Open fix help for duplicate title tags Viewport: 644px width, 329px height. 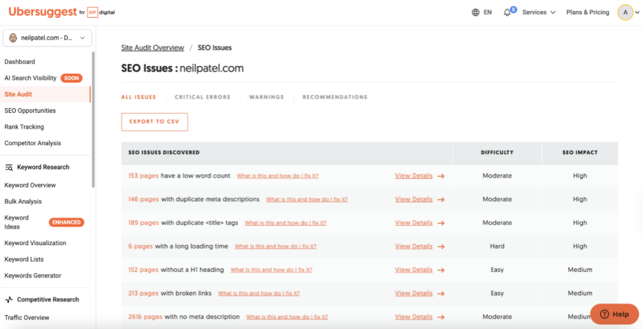point(286,223)
